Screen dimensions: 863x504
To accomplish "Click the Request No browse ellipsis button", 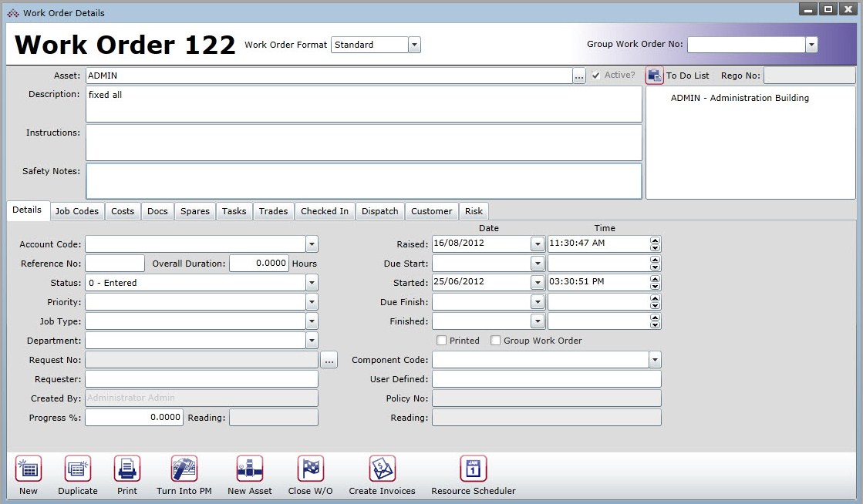I will (x=329, y=360).
